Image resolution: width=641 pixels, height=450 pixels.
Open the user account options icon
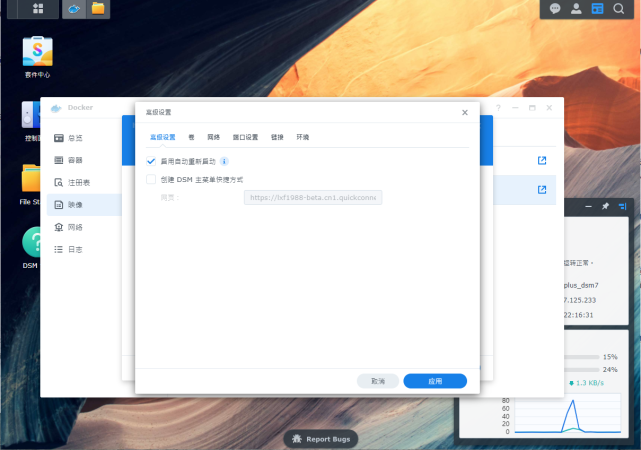[576, 9]
